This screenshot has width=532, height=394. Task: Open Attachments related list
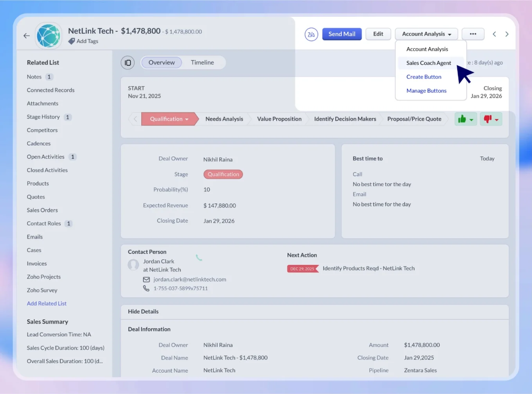click(42, 104)
